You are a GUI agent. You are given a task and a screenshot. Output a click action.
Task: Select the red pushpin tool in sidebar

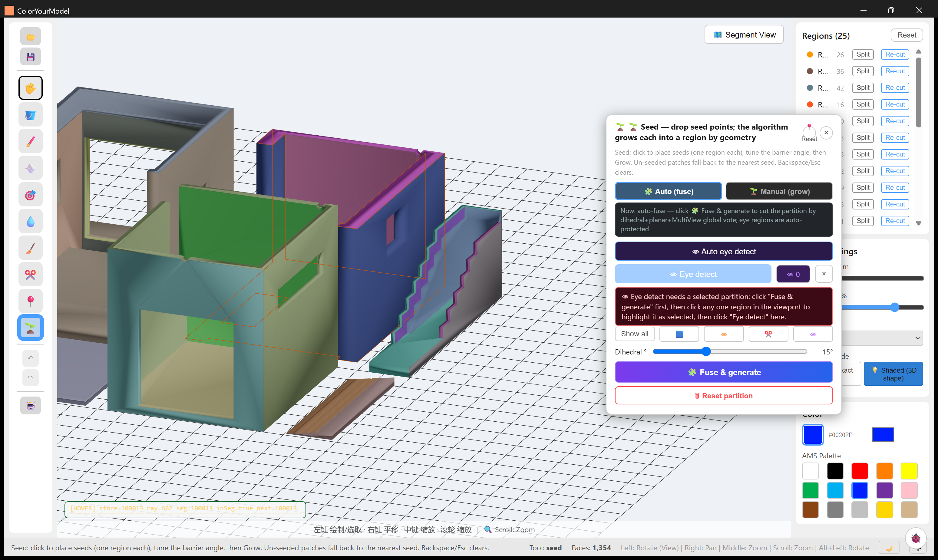click(x=31, y=301)
